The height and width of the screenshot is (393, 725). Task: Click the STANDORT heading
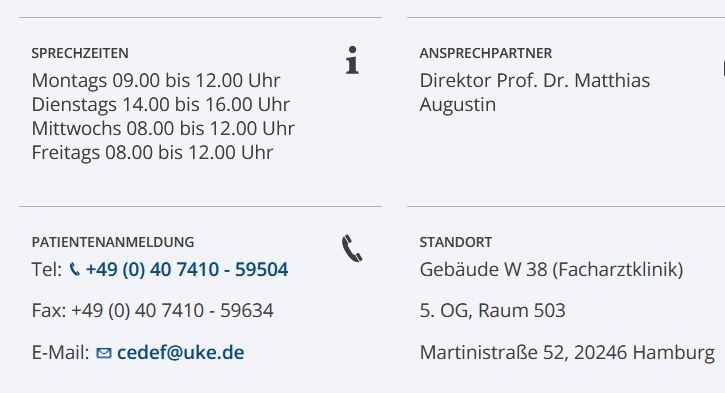455,242
